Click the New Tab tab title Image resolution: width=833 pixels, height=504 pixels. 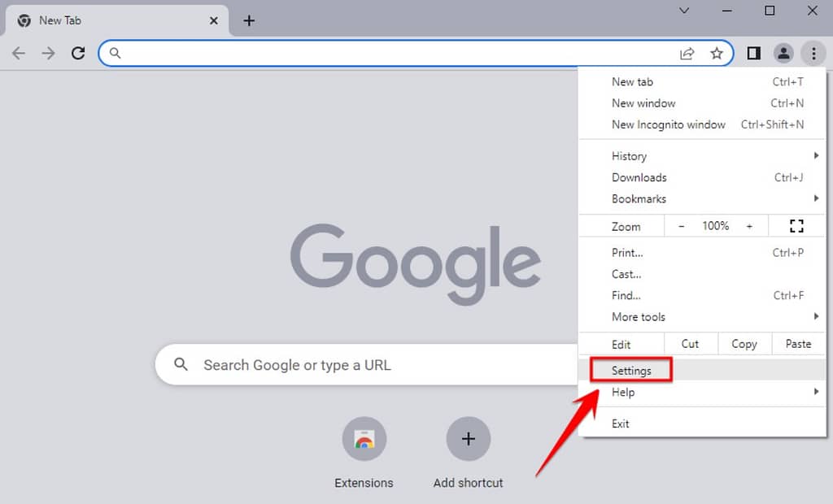coord(60,20)
